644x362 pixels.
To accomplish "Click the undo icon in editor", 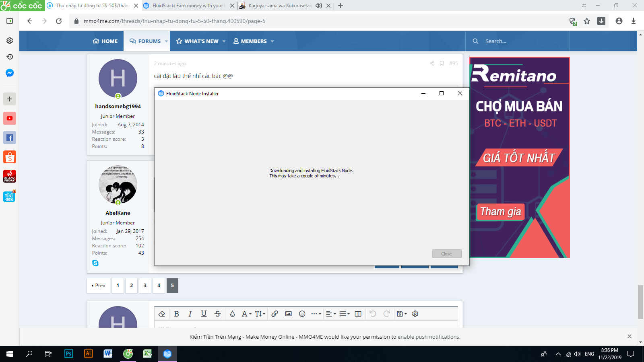I will [x=373, y=314].
